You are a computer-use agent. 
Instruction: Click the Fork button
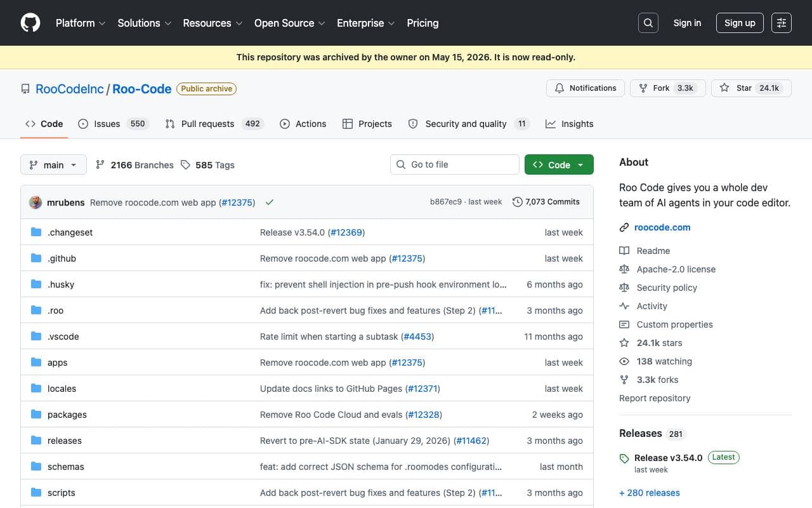(x=668, y=88)
